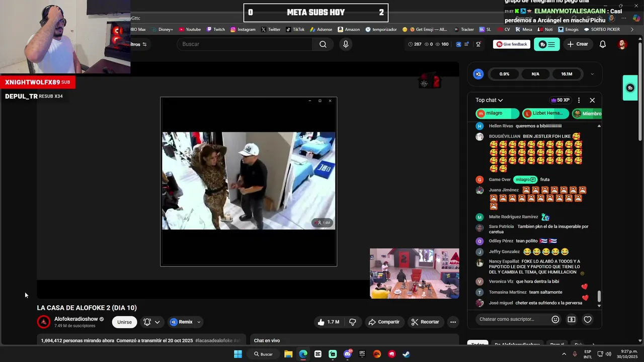Image resolution: width=644 pixels, height=362 pixels.
Task: Click Unirse membership button
Action: pos(124,322)
